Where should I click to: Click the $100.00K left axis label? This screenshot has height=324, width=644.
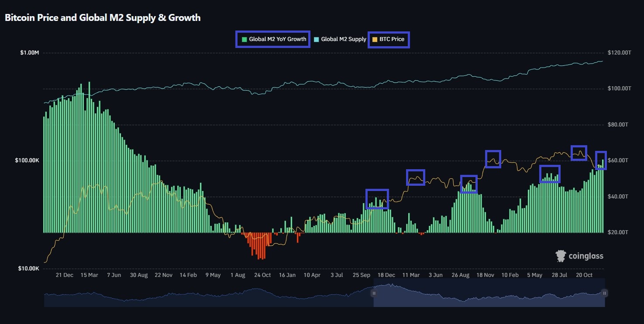(x=27, y=160)
